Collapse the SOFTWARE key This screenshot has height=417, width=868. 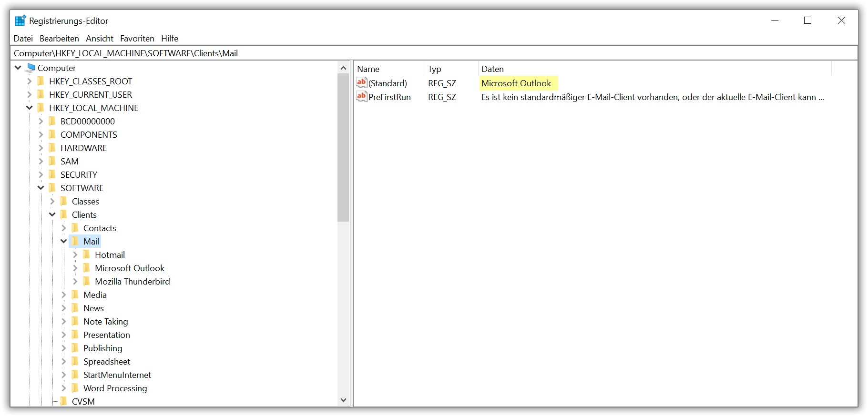point(41,188)
